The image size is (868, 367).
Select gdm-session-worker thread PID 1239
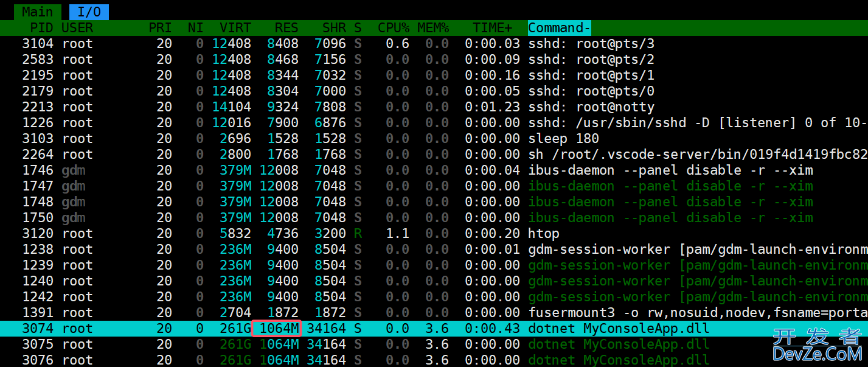[x=434, y=265]
